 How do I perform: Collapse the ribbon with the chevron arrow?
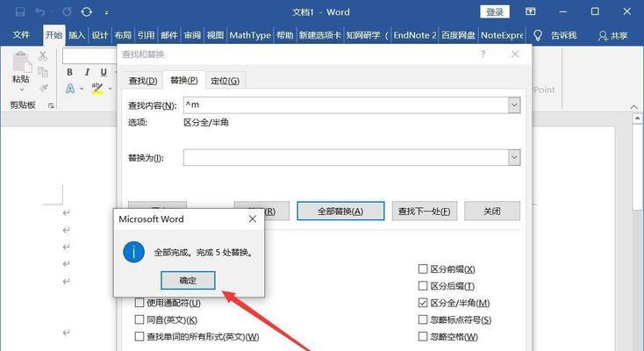[633, 107]
